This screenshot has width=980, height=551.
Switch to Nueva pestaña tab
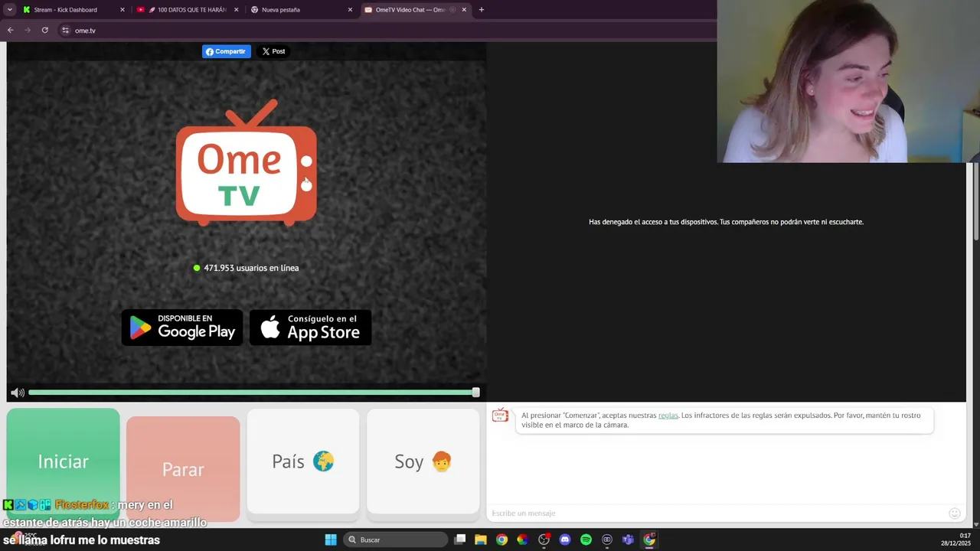pyautogui.click(x=302, y=9)
